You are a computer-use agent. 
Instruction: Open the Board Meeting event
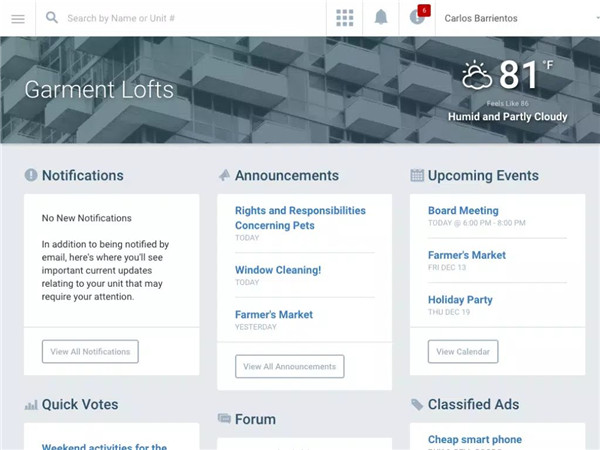coord(463,211)
